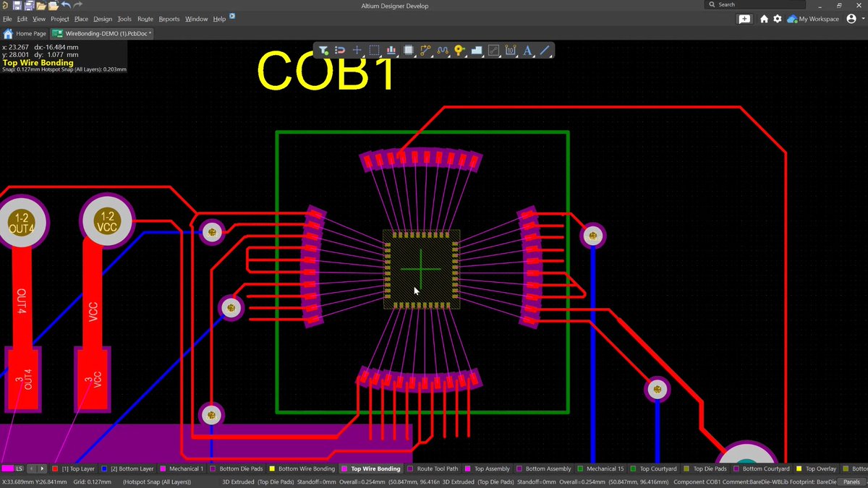Open the notifications message icon
868x488 pixels.
click(x=744, y=20)
